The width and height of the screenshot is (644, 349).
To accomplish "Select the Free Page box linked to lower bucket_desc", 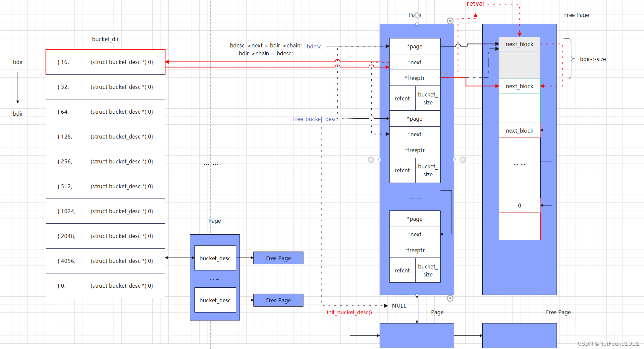I will [278, 300].
